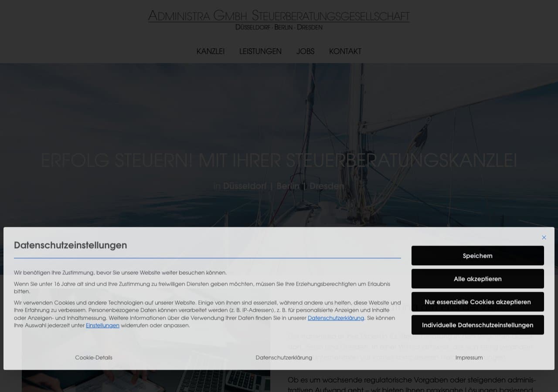Select Berlin in the hero subtitle
This screenshot has height=392, width=558.
click(288, 186)
